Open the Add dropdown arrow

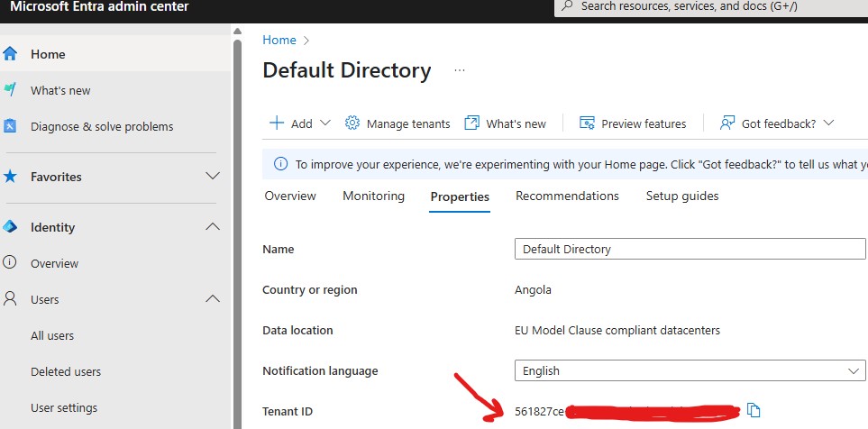tap(325, 123)
